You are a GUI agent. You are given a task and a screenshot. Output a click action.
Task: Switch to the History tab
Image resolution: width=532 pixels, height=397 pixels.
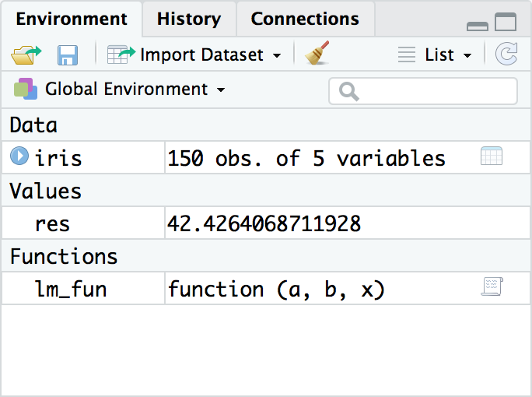[189, 19]
